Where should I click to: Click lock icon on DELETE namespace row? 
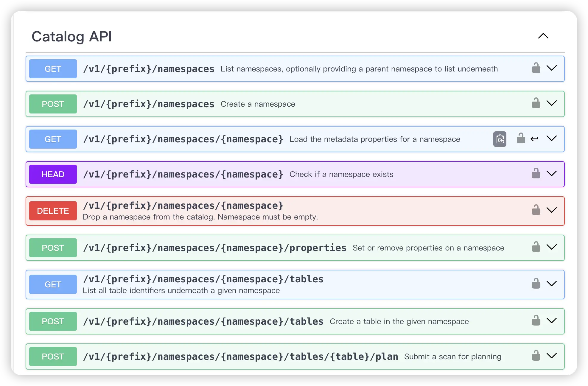536,210
